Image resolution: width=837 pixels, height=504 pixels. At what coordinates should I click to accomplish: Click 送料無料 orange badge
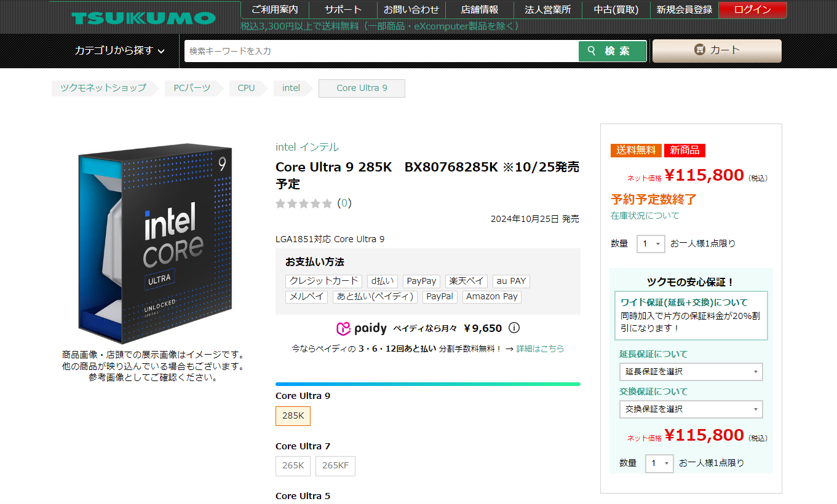636,150
